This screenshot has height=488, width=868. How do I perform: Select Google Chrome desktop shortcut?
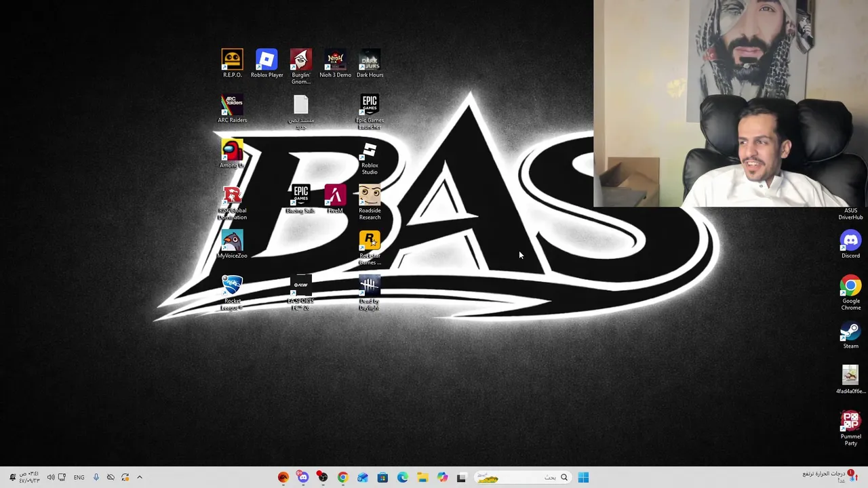850,293
